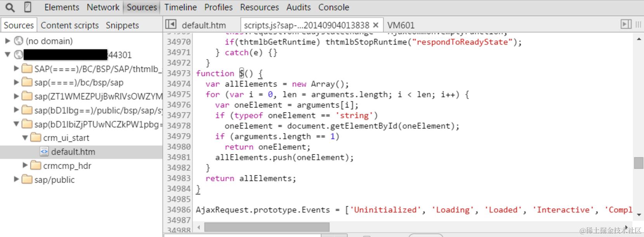Click the sap(bD1lbg==)/public folder icon
This screenshot has width=644, height=237.
click(27, 110)
